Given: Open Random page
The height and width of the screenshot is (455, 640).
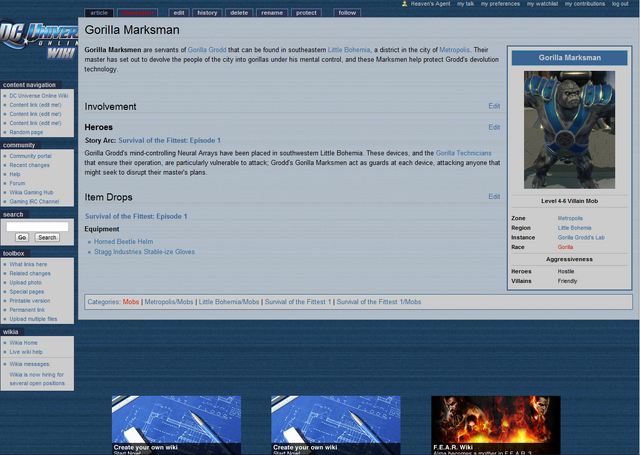Looking at the screenshot, I should coord(26,132).
